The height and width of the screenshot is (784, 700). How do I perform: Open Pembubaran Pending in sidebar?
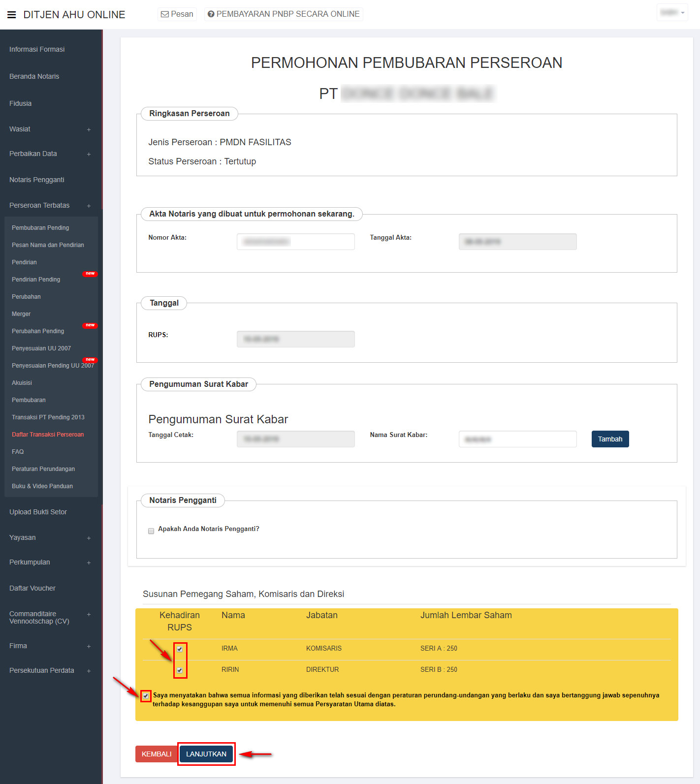[40, 228]
